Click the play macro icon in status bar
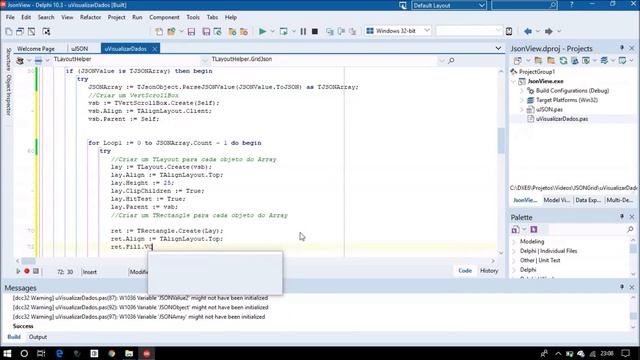The image size is (640, 360). click(x=18, y=271)
